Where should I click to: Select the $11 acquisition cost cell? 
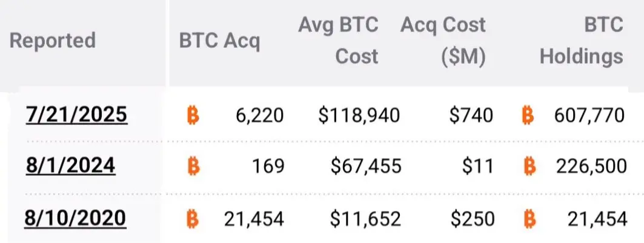coord(477,167)
